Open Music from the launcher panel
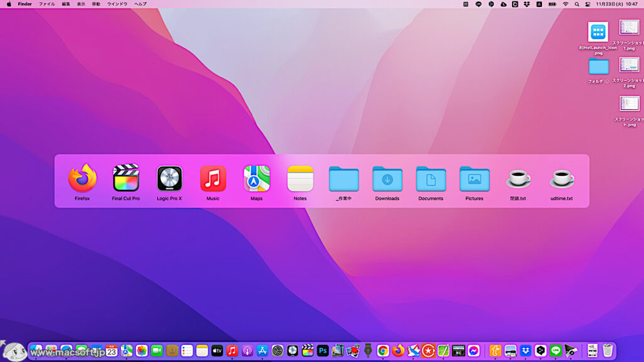The width and height of the screenshot is (644, 362). tap(213, 178)
